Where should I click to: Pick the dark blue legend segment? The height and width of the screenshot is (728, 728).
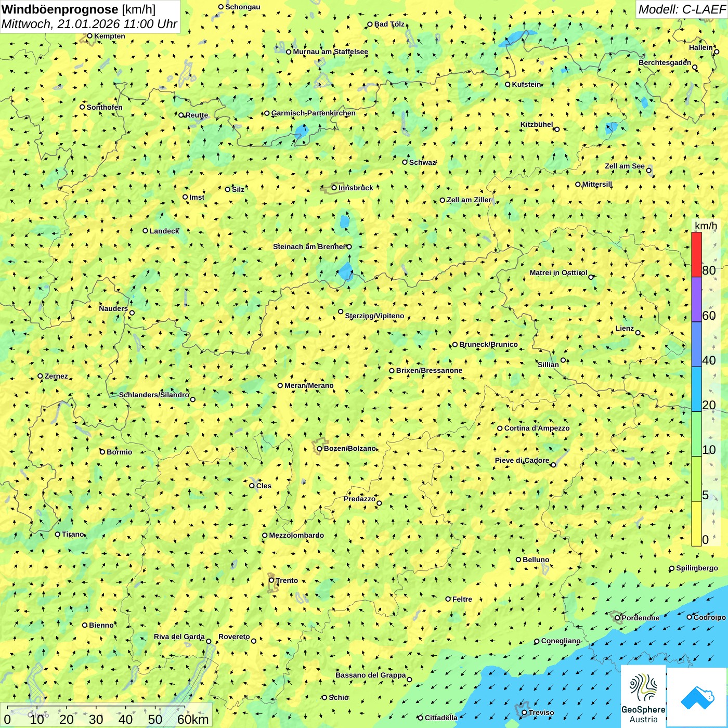tap(696, 344)
